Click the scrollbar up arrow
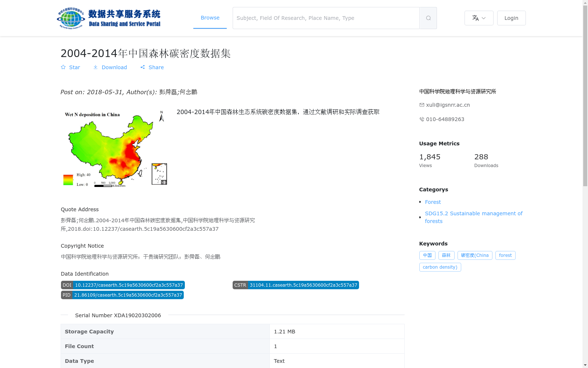Viewport: 588px width, 368px height. tap(585, 3)
